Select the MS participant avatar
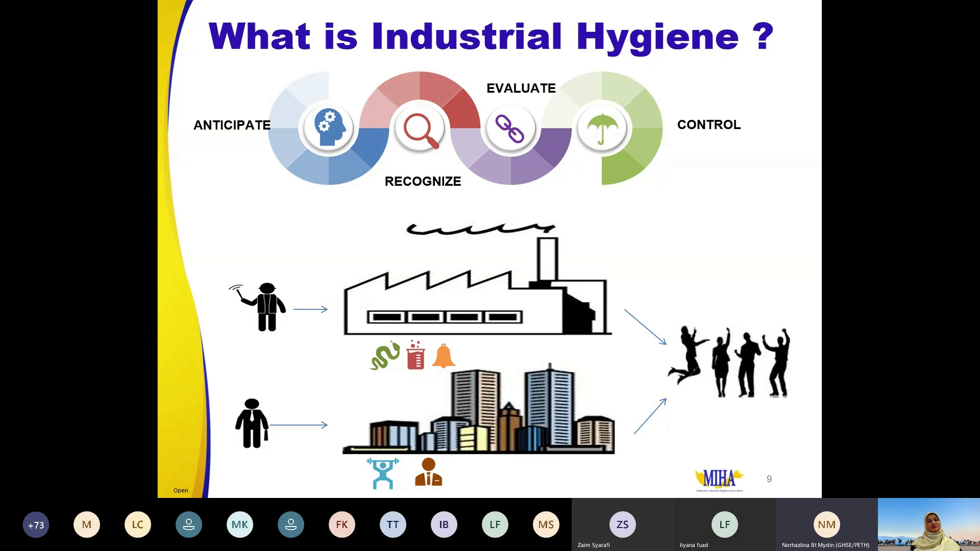Screen dimensions: 980x551 click(x=546, y=524)
